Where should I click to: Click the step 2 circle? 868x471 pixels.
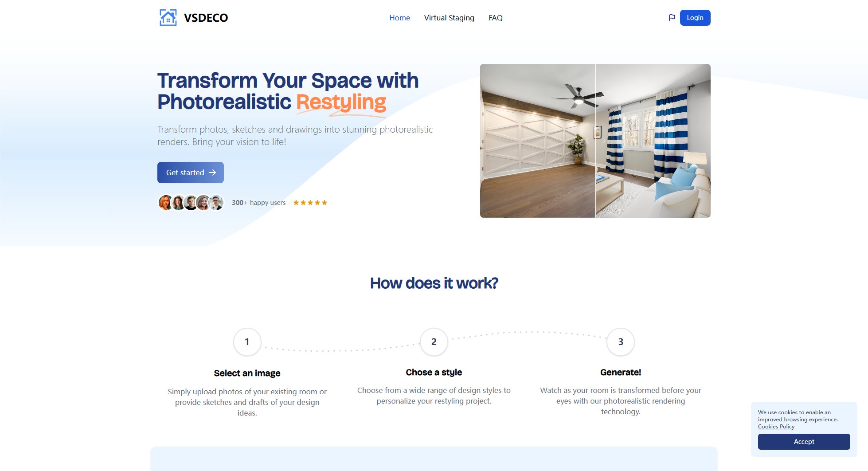point(434,342)
